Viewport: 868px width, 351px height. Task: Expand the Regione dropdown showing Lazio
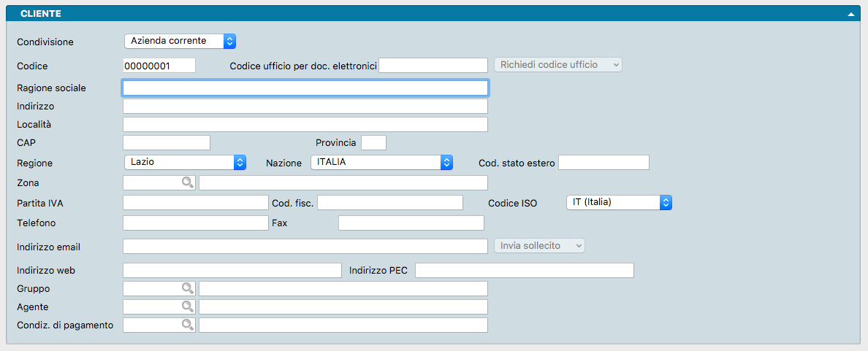click(x=185, y=162)
